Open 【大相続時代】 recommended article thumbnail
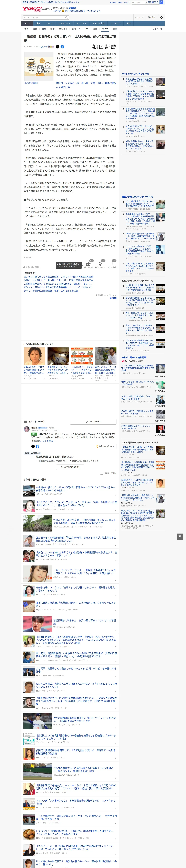This screenshot has height=868, width=186. pyautogui.click(x=82, y=356)
